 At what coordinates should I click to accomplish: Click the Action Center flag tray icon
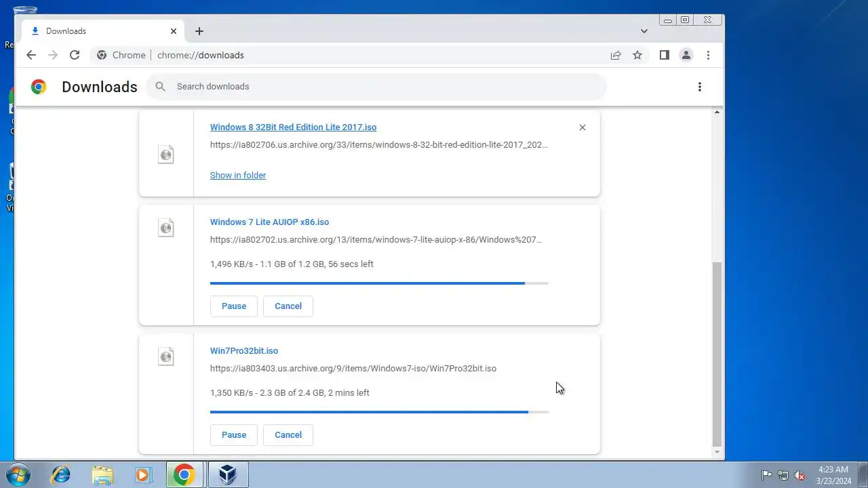[766, 475]
